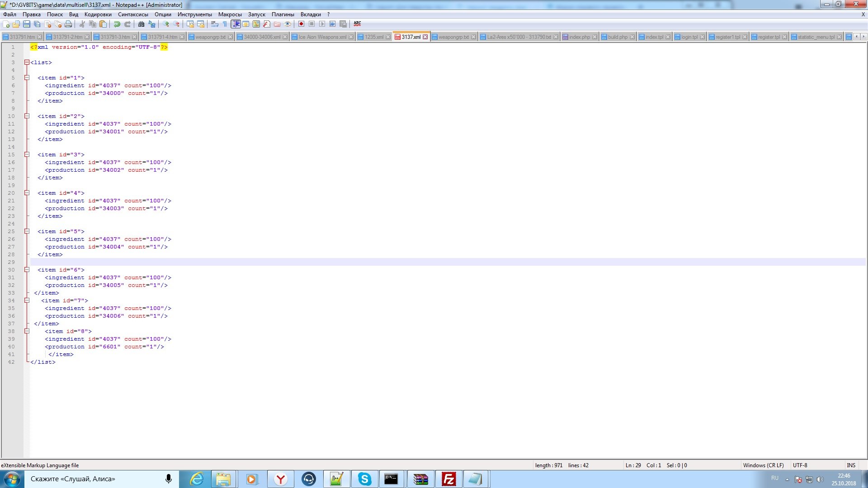Collapse fold for item id="1"
This screenshot has width=868, height=488.
(27, 78)
